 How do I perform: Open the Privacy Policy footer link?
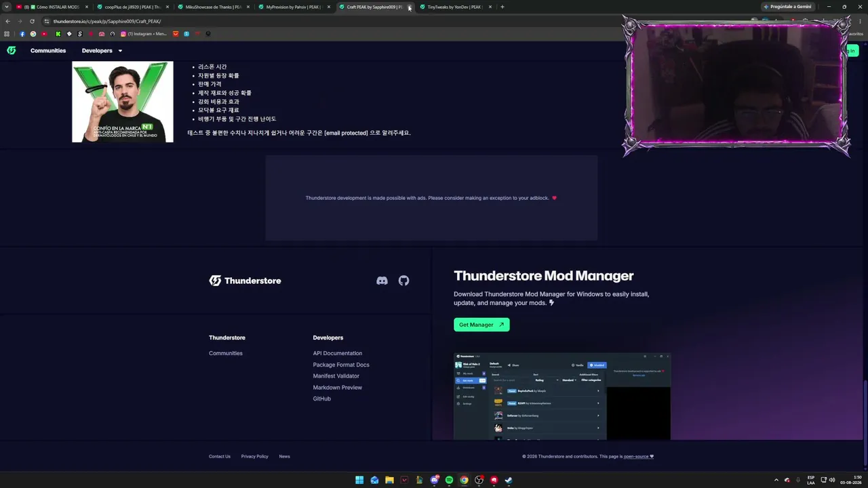pos(255,456)
